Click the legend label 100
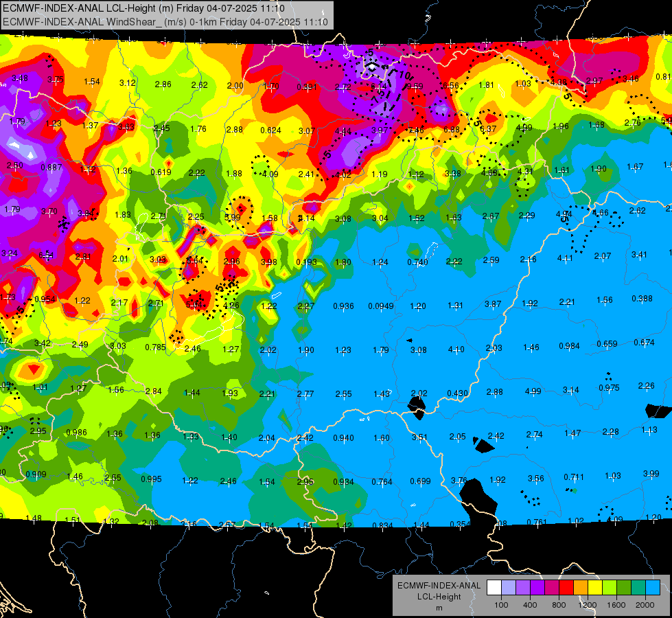 (x=501, y=605)
